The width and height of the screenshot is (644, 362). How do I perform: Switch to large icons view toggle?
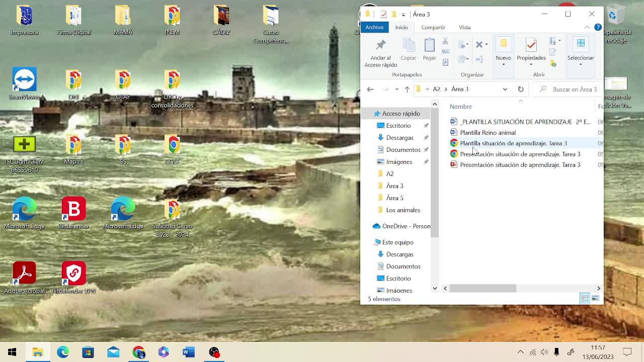click(x=596, y=299)
